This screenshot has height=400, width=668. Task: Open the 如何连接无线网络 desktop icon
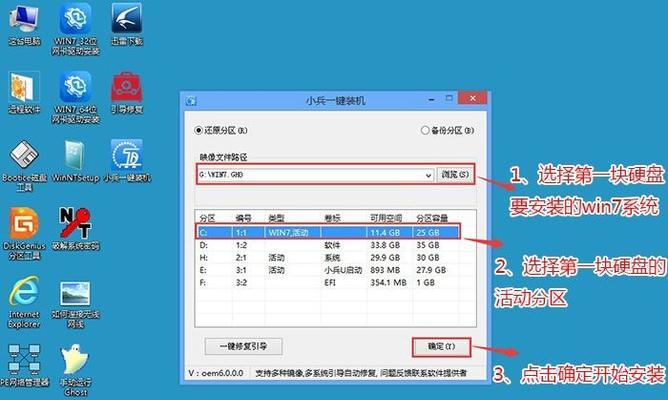tap(75, 303)
